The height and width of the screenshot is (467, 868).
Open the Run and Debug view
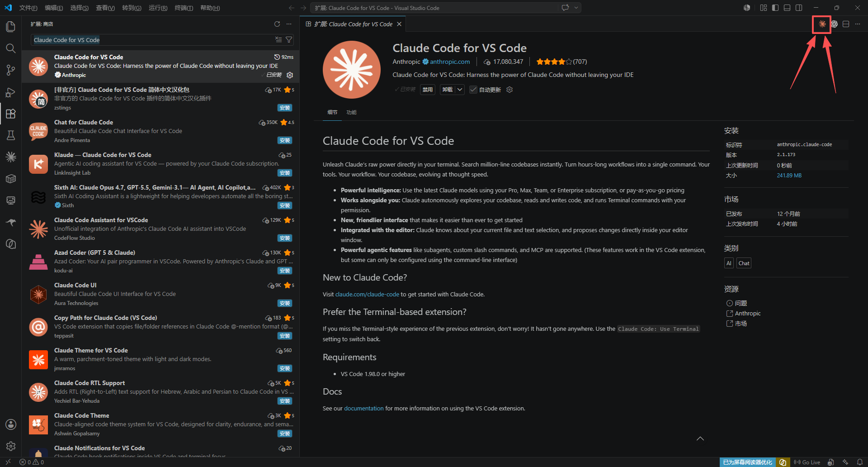tap(11, 92)
